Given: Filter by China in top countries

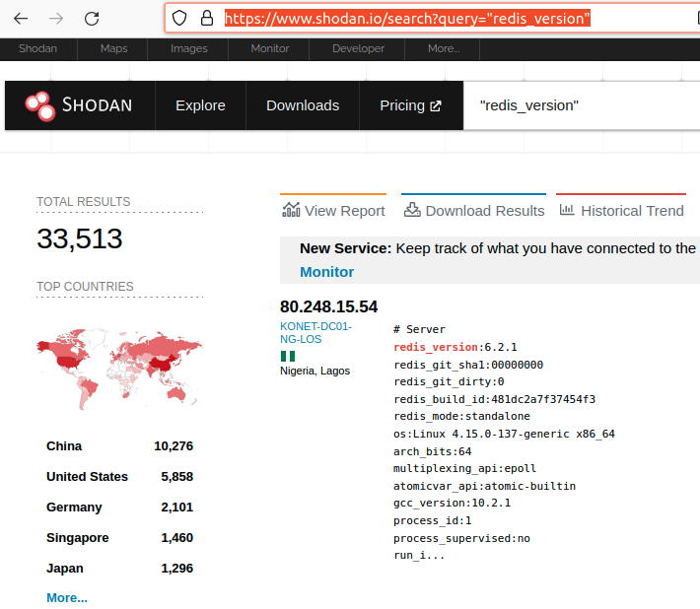Looking at the screenshot, I should click(x=64, y=446).
